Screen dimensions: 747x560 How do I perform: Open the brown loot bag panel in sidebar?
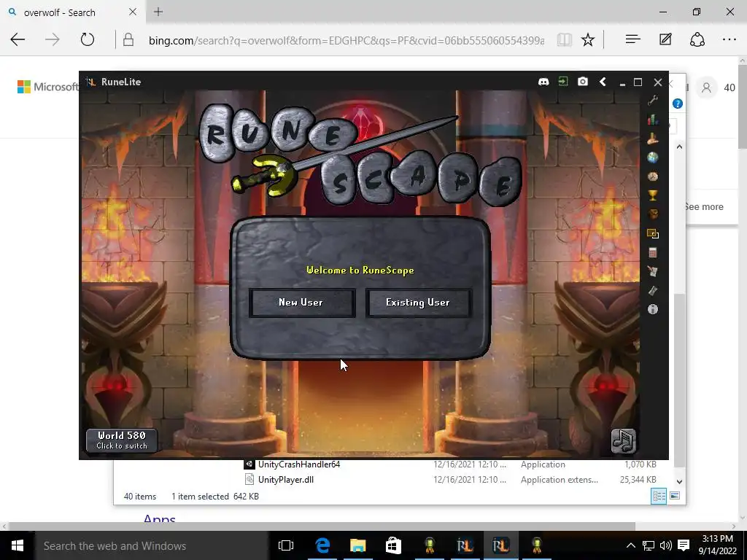pos(653,214)
